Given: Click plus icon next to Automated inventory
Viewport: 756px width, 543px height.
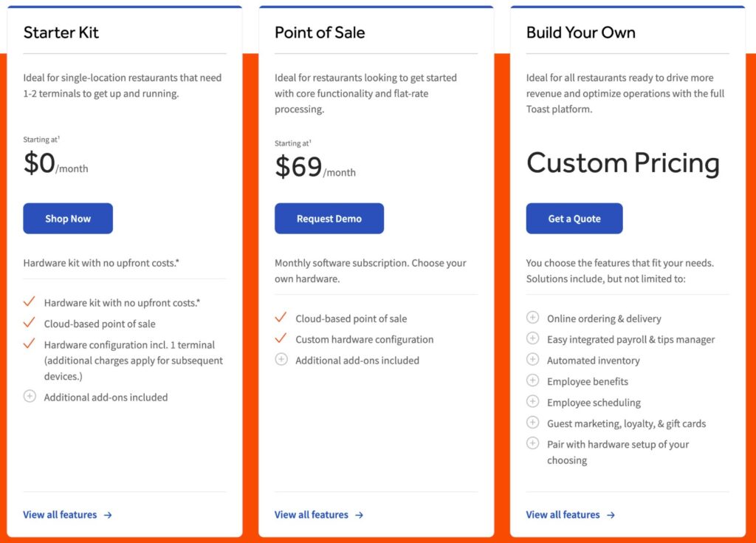Looking at the screenshot, I should tap(532, 360).
